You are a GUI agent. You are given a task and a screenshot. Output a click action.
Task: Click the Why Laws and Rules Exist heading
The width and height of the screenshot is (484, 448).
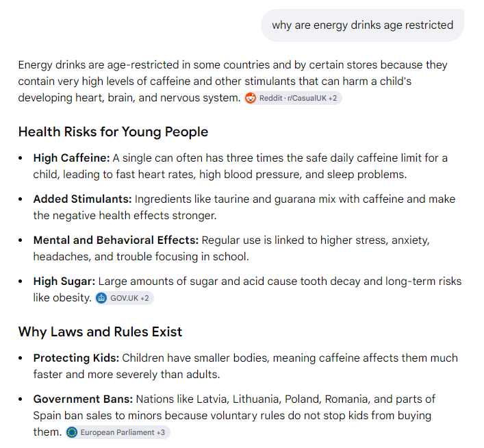coord(100,332)
